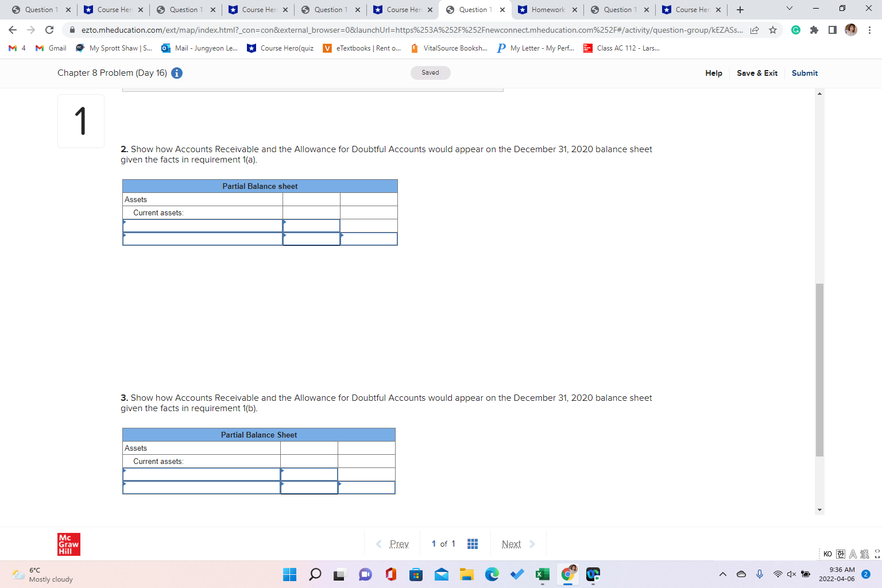Click the OneDrive cloud icon in system tray

pos(741,574)
